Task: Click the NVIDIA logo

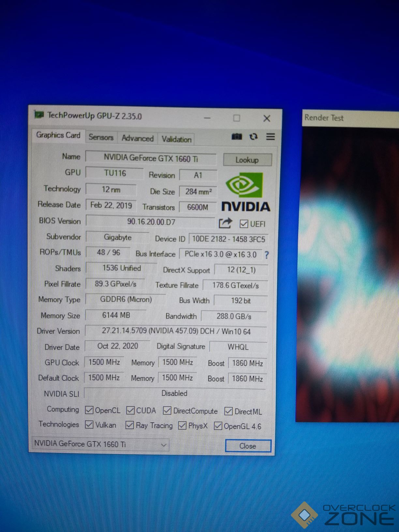Action: point(246,193)
